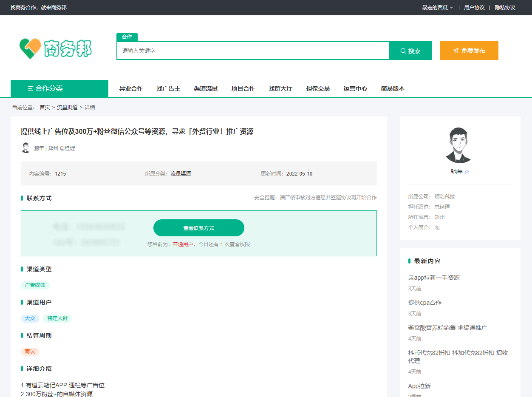Expand the 暴走的西瓜 account dropdown
Image resolution: width=532 pixels, height=397 pixels.
[x=437, y=7]
